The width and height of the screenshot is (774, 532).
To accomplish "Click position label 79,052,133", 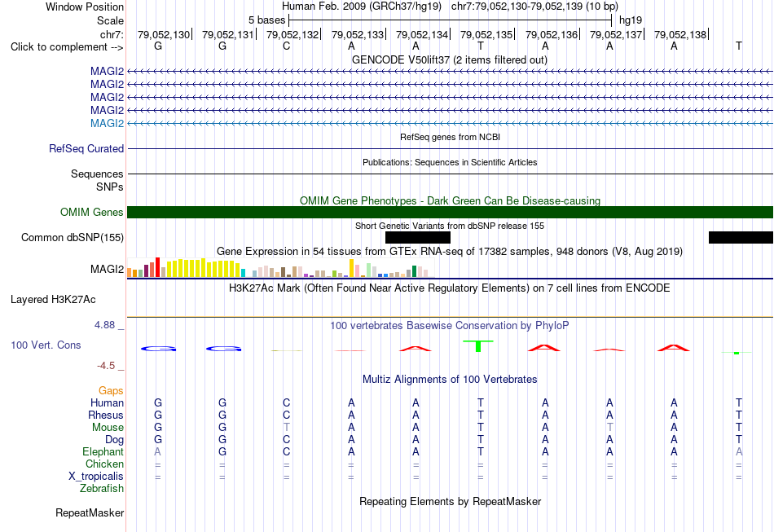I will 358,34.
